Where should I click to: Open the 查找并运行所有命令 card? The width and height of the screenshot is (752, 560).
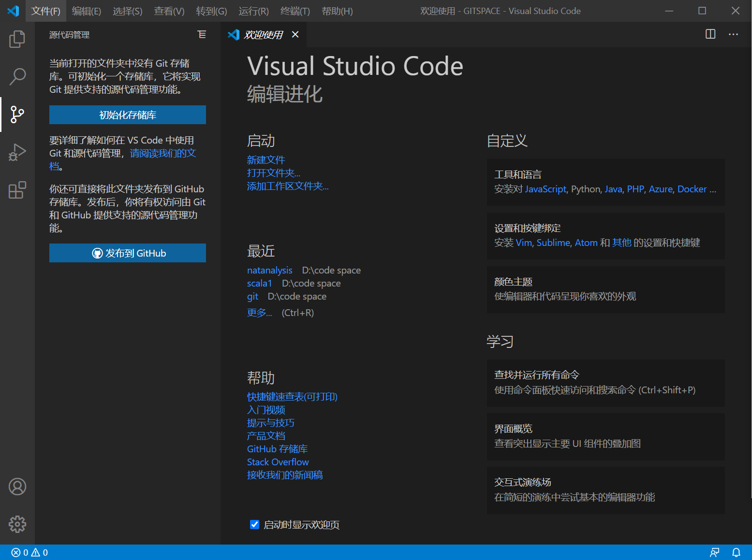coord(605,383)
